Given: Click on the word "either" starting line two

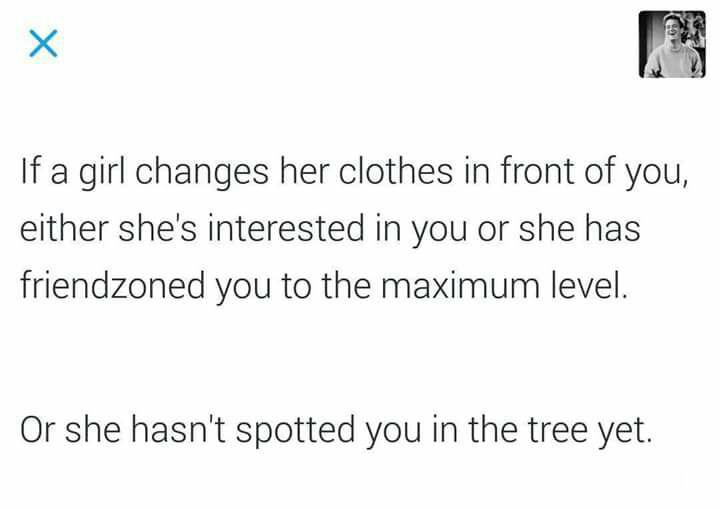Looking at the screenshot, I should 64,229.
